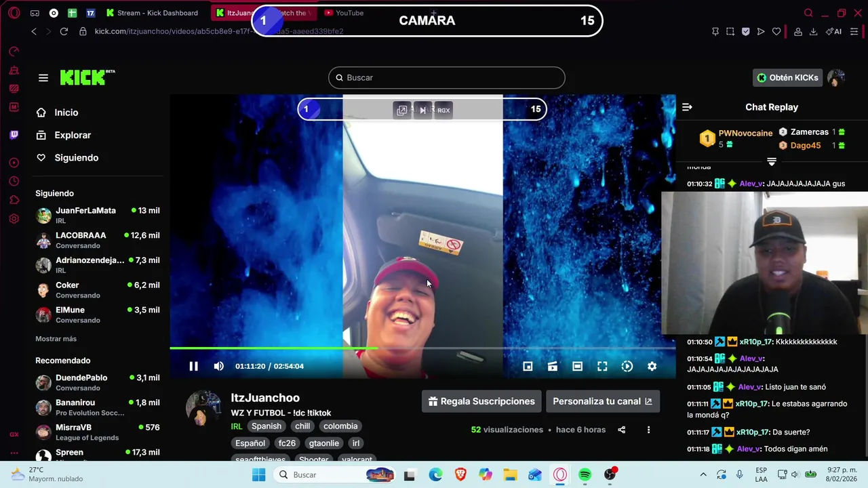Image resolution: width=868 pixels, height=488 pixels.
Task: Open Opera main menu logo
Action: [14, 13]
